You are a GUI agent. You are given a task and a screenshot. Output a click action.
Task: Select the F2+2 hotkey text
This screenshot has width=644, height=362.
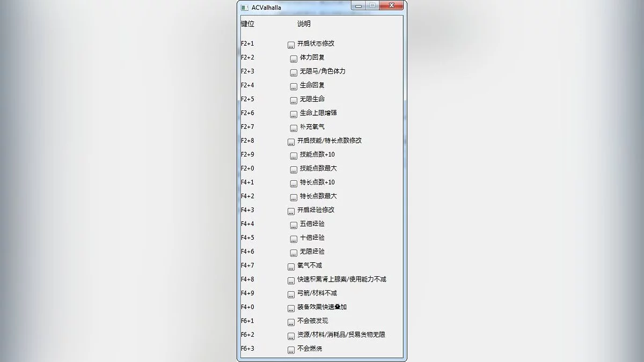[247, 57]
